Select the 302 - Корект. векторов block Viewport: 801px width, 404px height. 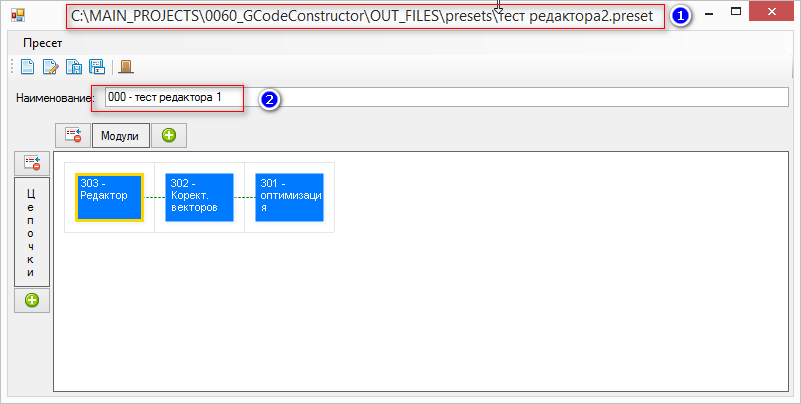click(199, 197)
